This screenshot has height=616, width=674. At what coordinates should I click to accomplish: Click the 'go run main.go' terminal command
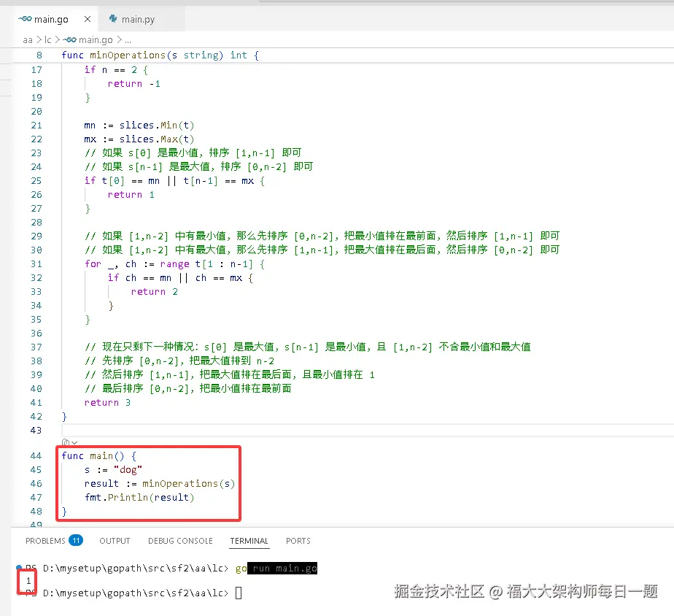click(x=276, y=569)
